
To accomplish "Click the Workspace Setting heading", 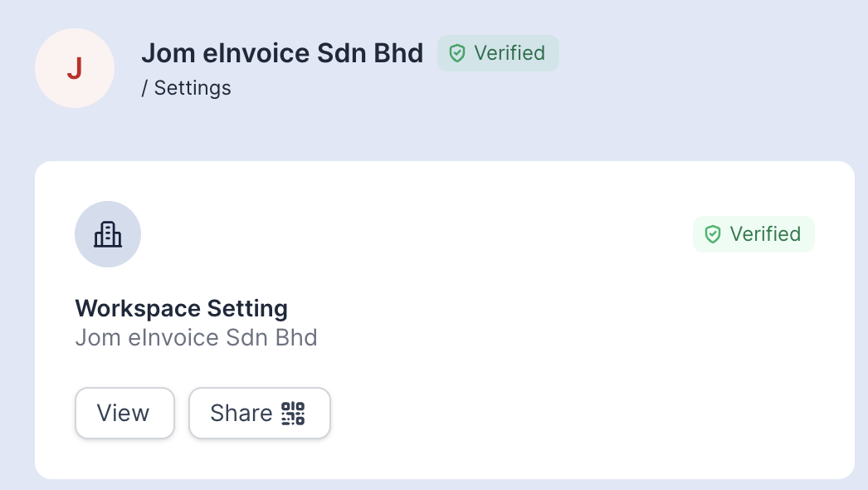I will (182, 308).
